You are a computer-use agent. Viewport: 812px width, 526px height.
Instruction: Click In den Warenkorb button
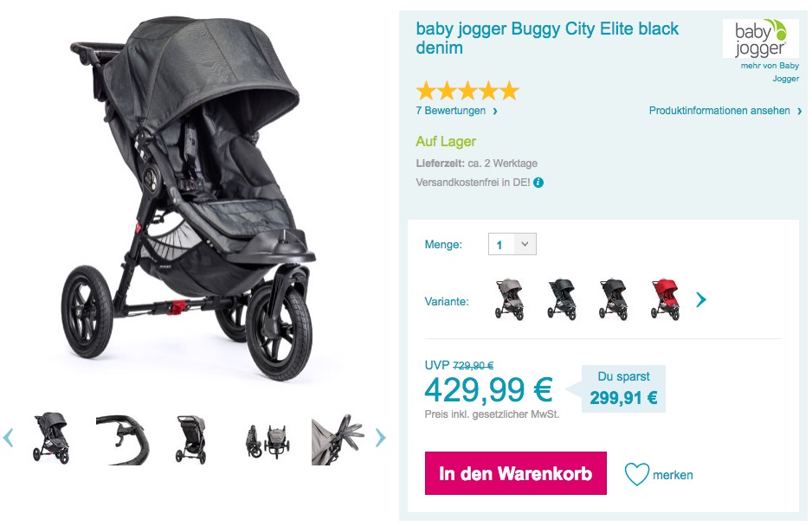click(515, 473)
